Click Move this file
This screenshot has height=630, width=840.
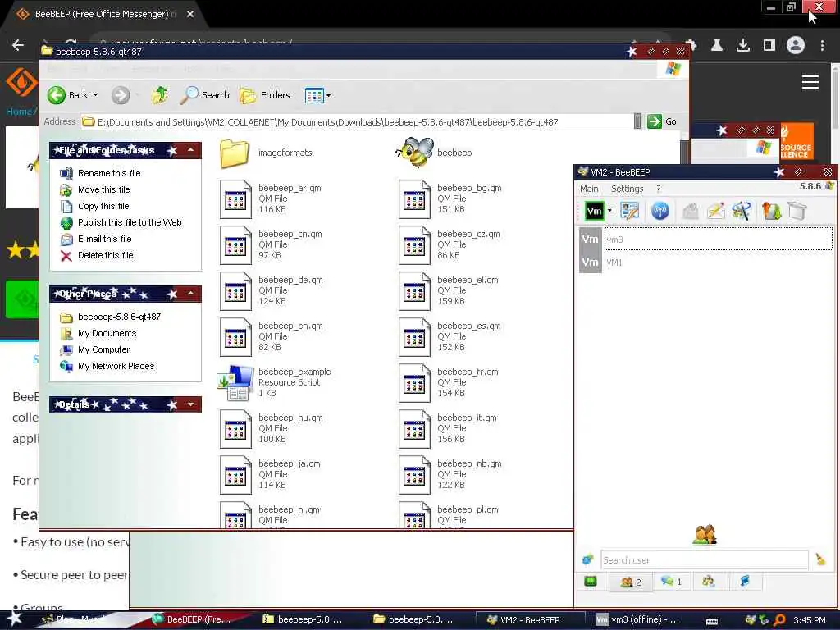pyautogui.click(x=104, y=189)
